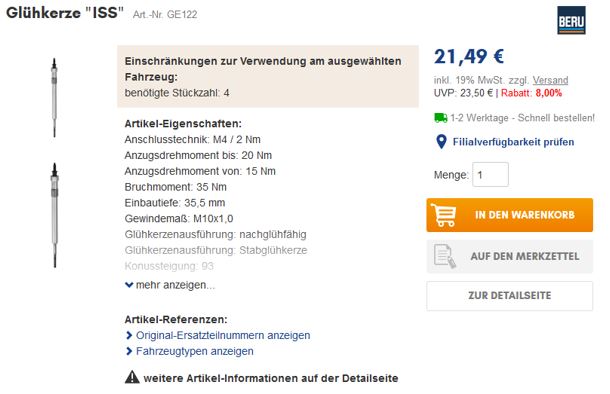
Task: Open the Glühkerze "ISS" product title
Action: (65, 13)
